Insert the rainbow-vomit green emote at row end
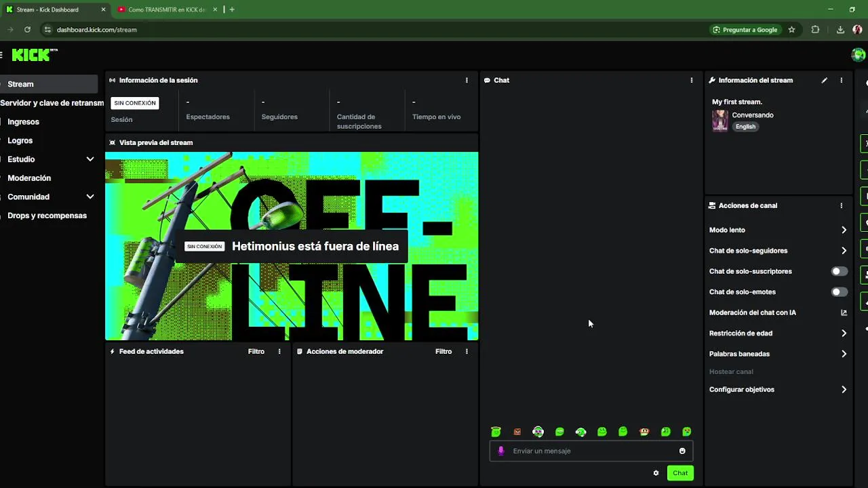This screenshot has width=868, height=488. 687,432
